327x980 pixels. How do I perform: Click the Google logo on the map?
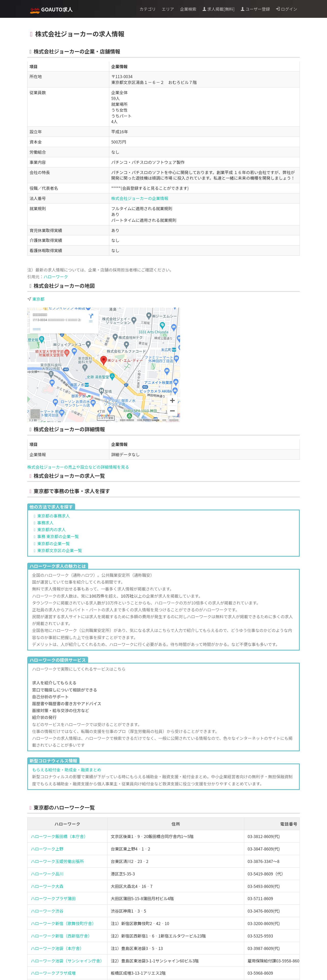(104, 415)
